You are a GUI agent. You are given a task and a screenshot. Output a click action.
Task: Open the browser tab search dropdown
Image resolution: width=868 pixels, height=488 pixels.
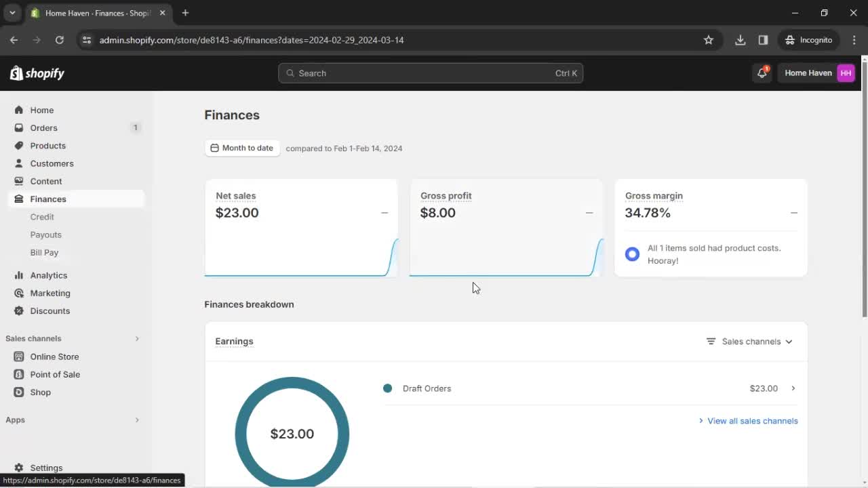pyautogui.click(x=12, y=13)
